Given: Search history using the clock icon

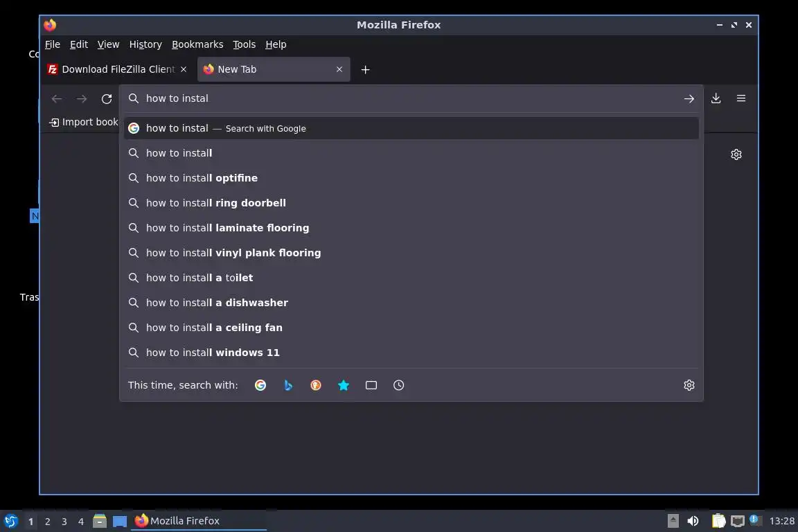Looking at the screenshot, I should [x=398, y=385].
